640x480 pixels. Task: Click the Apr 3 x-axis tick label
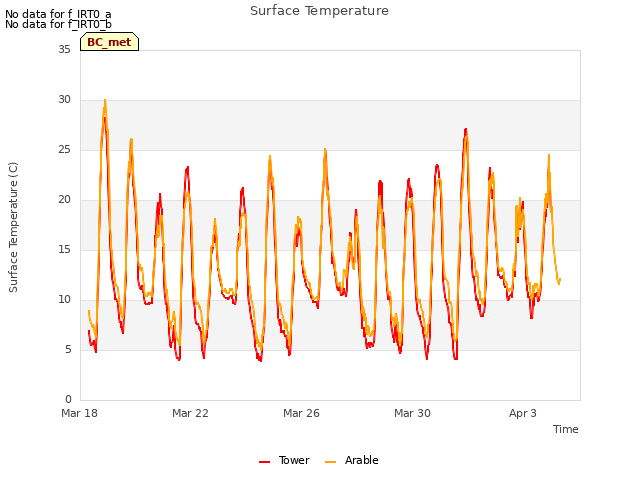[x=523, y=413]
